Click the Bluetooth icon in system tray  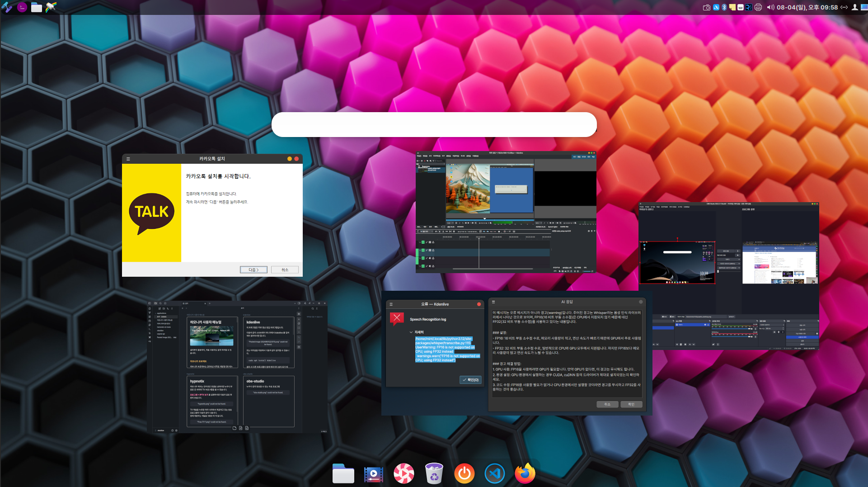[724, 7]
